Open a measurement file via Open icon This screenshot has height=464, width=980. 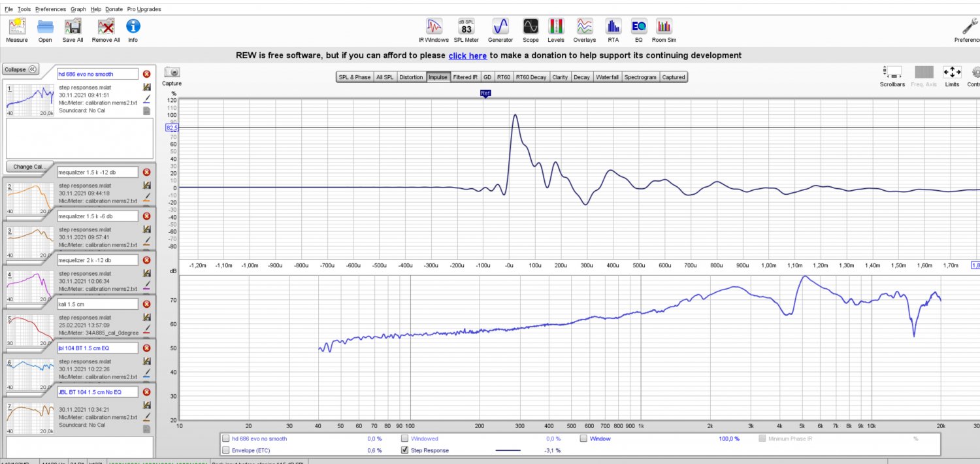45,30
